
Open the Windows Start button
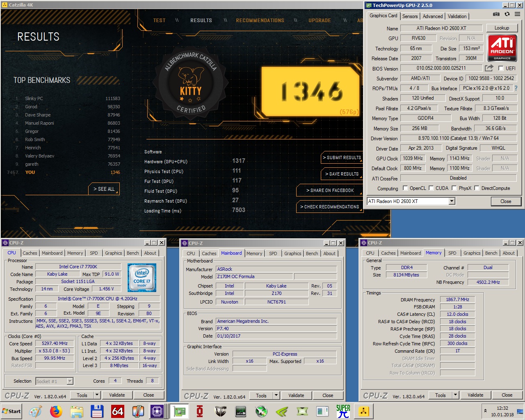(11, 411)
